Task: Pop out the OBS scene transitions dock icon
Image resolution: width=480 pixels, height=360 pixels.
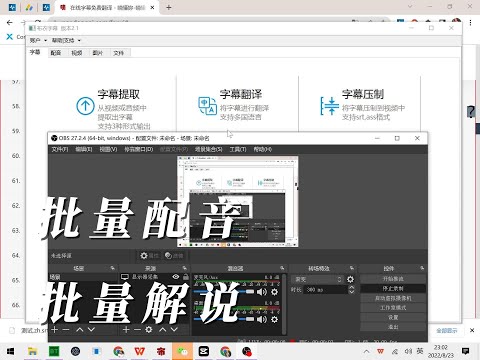Action: coord(352,268)
